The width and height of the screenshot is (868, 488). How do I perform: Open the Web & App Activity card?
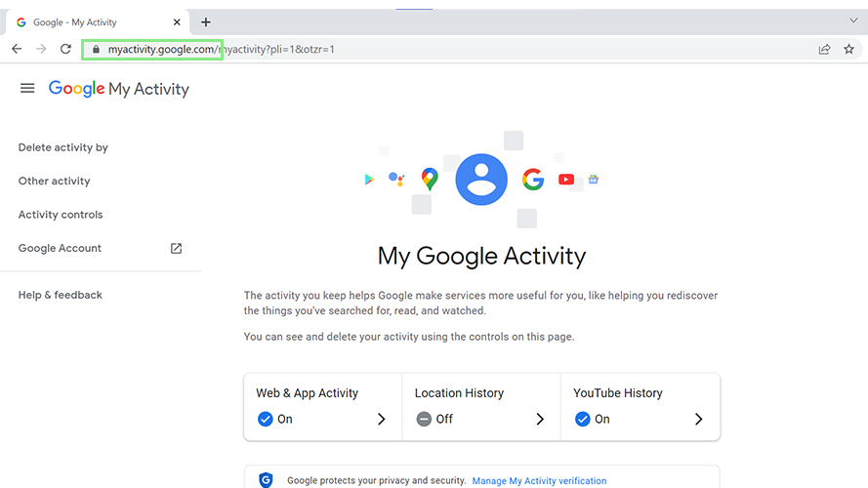(x=323, y=407)
